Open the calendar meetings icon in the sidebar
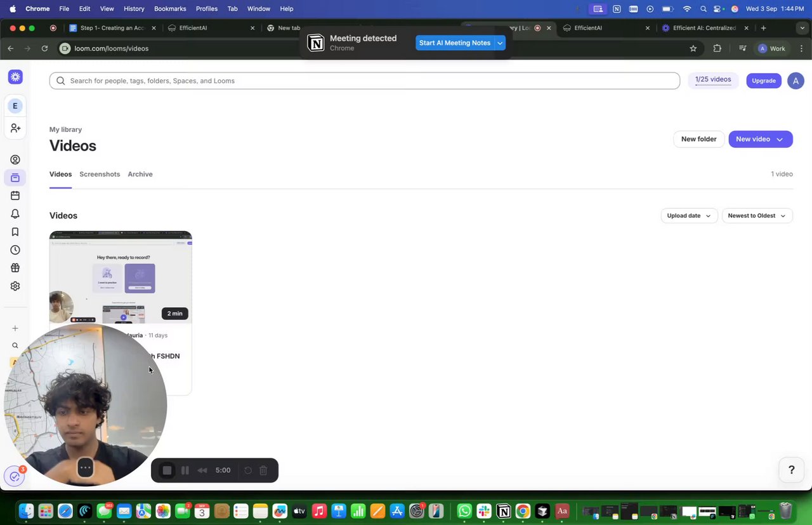This screenshot has height=525, width=812. coord(15,196)
